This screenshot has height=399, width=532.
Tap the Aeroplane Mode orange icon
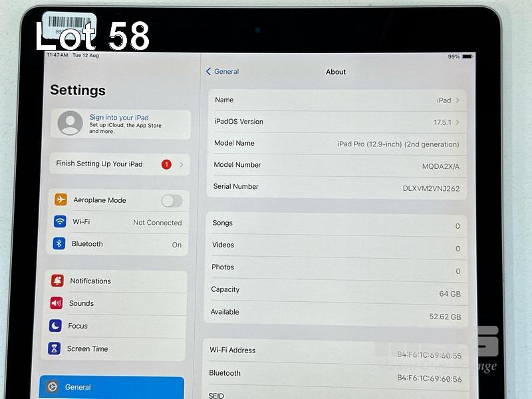[61, 200]
